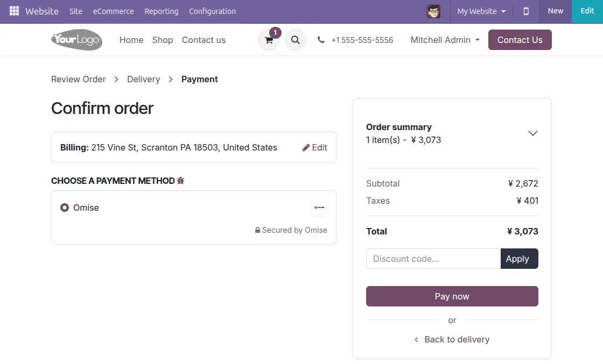
Task: Click the Discount code input field
Action: pos(431,259)
